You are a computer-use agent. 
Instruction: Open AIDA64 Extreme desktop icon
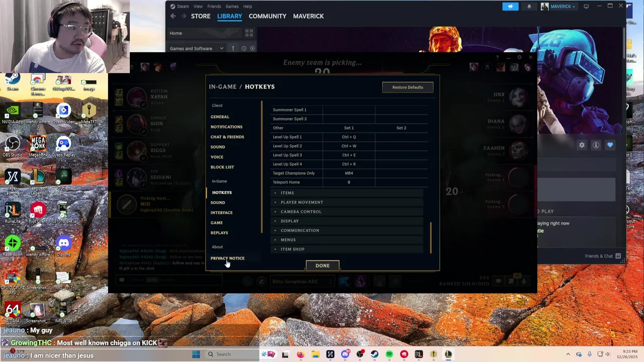(13, 313)
